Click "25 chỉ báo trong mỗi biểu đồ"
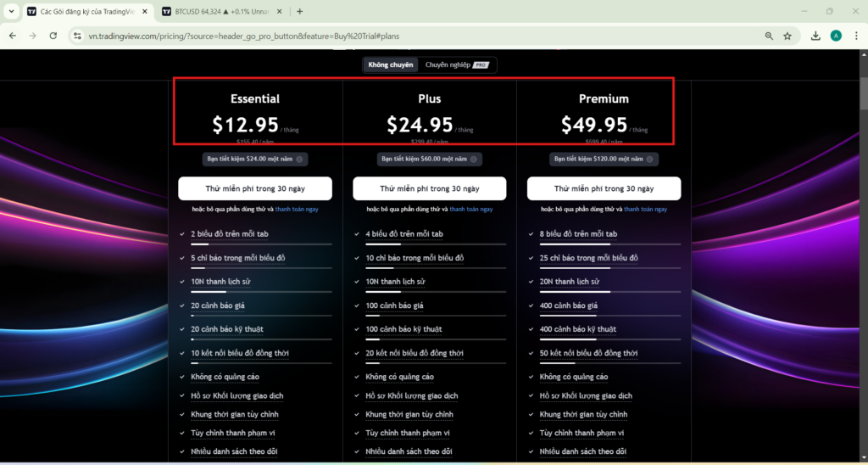Viewport: 868px width, 465px height. [x=589, y=258]
